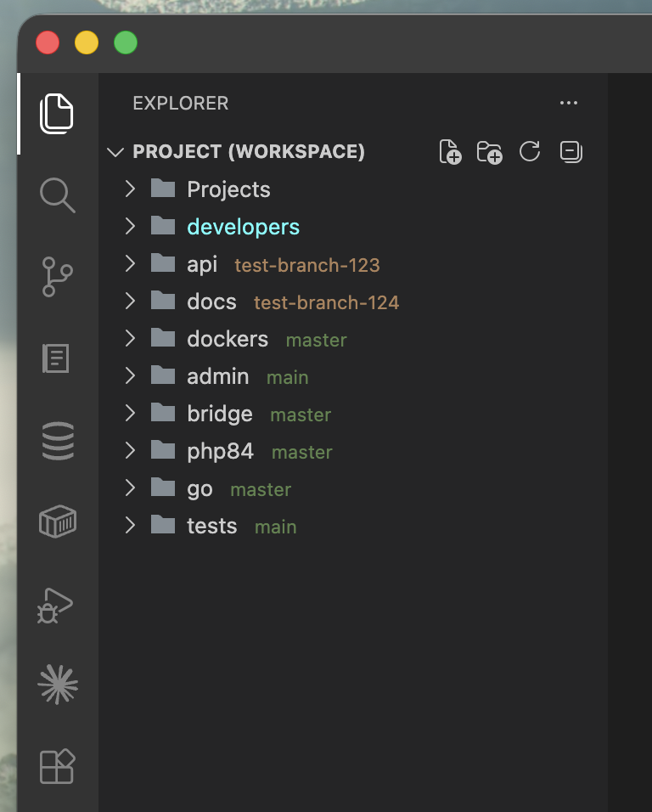Click the folder icon beside bridge
Image resolution: width=652 pixels, height=812 pixels.
(163, 412)
